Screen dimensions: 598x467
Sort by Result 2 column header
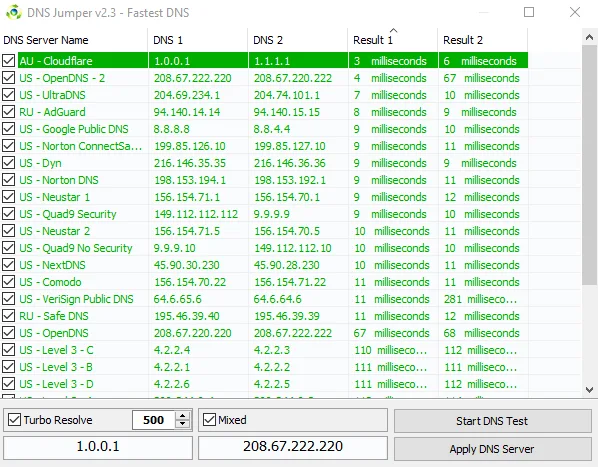point(483,40)
